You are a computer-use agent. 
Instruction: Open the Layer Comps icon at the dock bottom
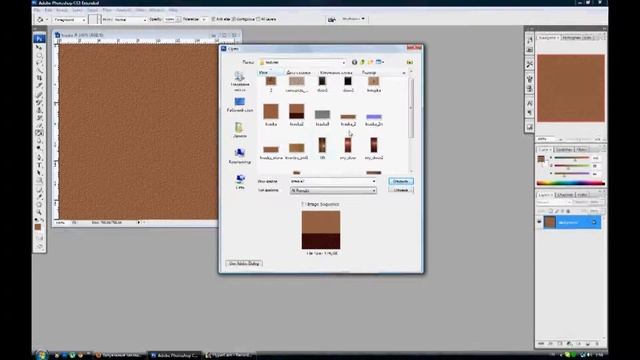[x=529, y=127]
